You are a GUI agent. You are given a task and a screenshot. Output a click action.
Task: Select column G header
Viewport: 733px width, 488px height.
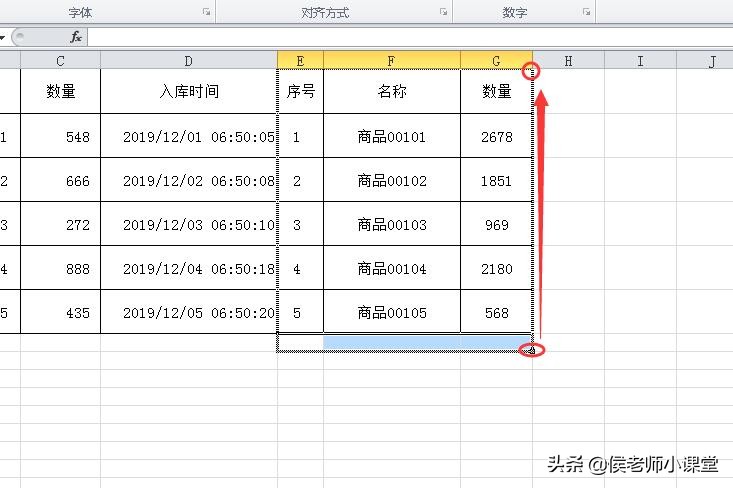click(496, 61)
